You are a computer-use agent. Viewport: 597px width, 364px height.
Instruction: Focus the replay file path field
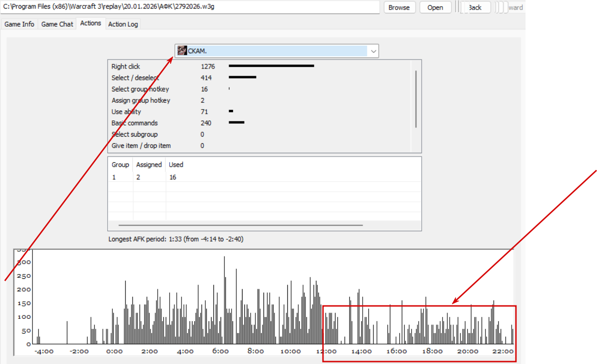click(190, 7)
